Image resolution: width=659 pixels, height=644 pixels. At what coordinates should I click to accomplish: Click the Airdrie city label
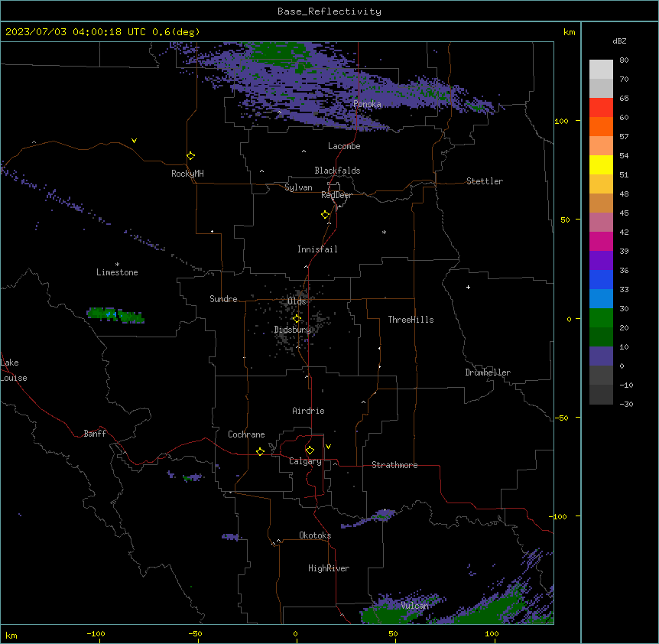[309, 411]
